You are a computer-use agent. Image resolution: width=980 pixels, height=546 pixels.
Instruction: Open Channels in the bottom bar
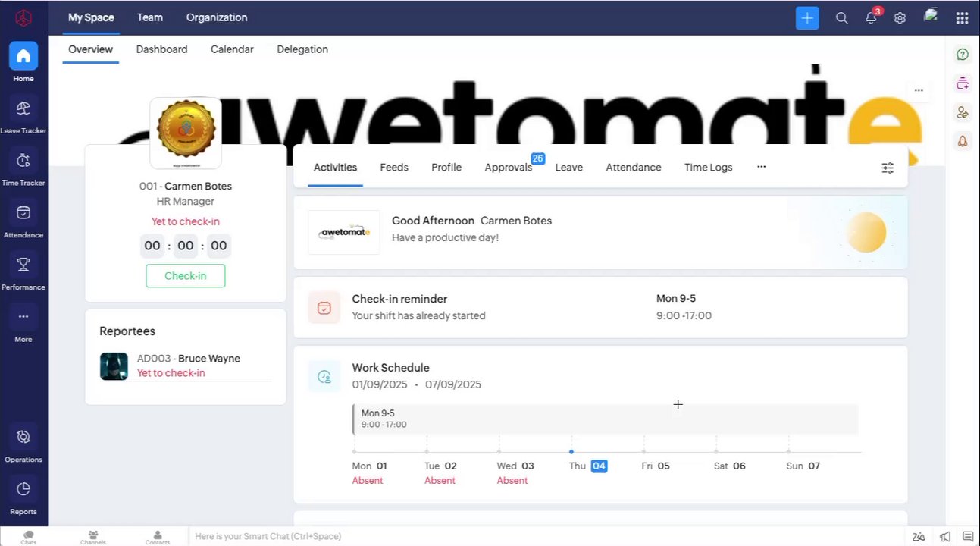pyautogui.click(x=93, y=538)
